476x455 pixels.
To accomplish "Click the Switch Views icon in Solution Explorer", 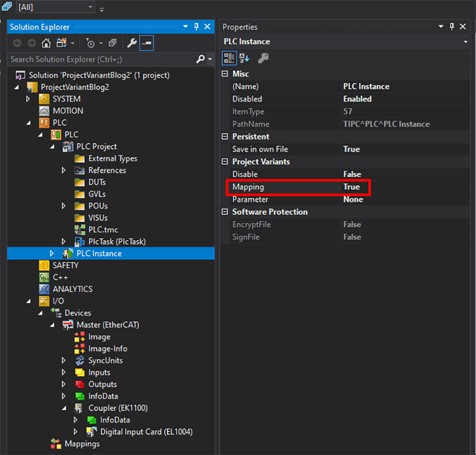I will pyautogui.click(x=62, y=43).
